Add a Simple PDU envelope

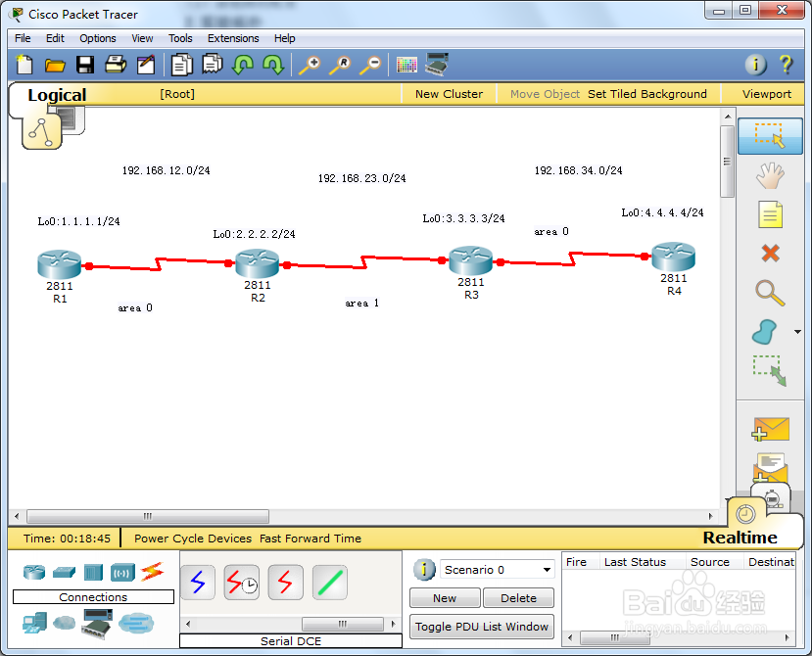pos(770,429)
